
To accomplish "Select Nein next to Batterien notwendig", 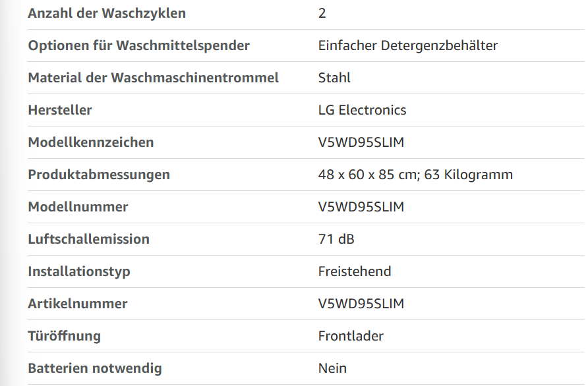I will (x=333, y=368).
